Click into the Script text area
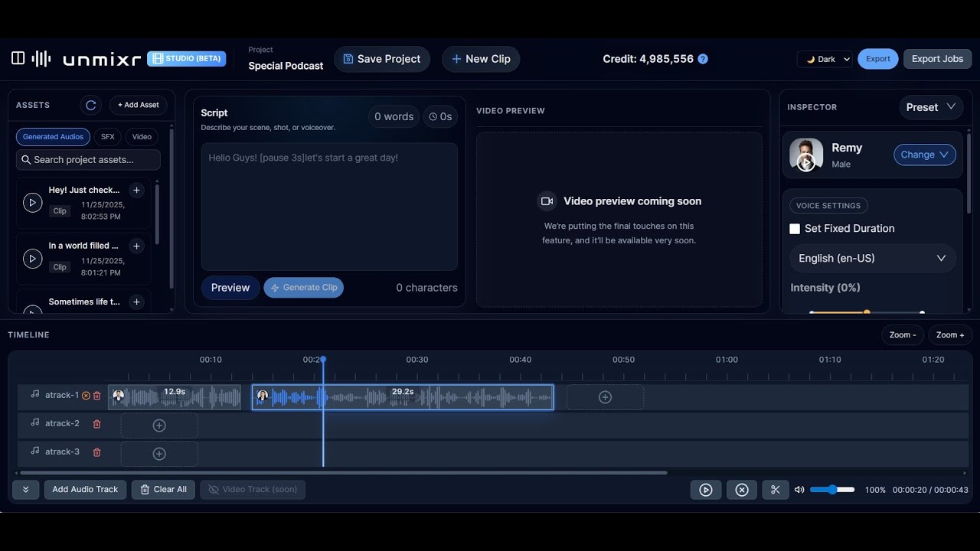The width and height of the screenshot is (980, 551). (329, 207)
